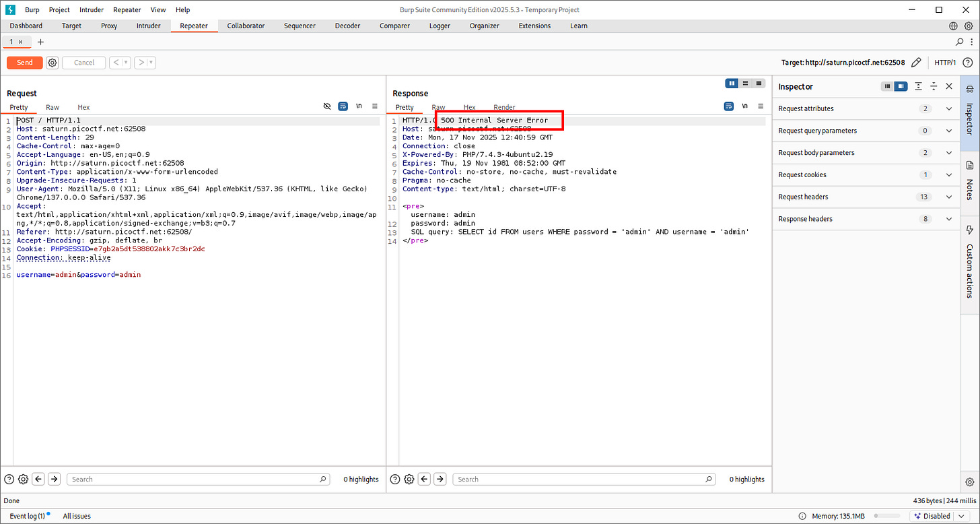The height and width of the screenshot is (524, 980).
Task: Open the Response panel hamburger menu
Action: [761, 106]
